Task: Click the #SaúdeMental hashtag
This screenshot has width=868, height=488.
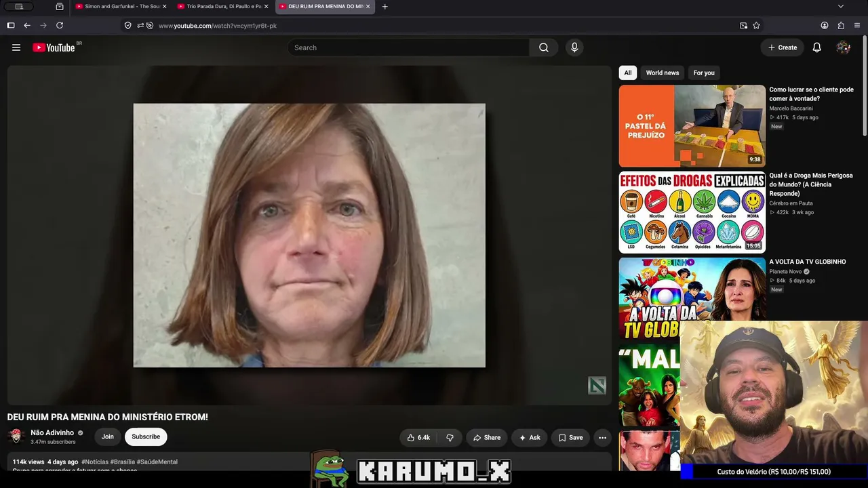Action: coord(157,462)
